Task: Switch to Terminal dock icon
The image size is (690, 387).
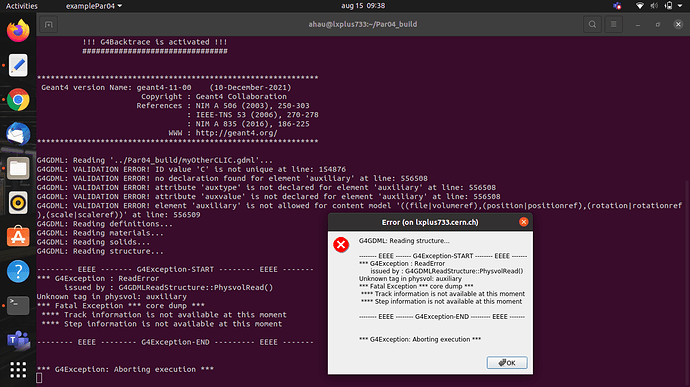Action: coord(18,306)
